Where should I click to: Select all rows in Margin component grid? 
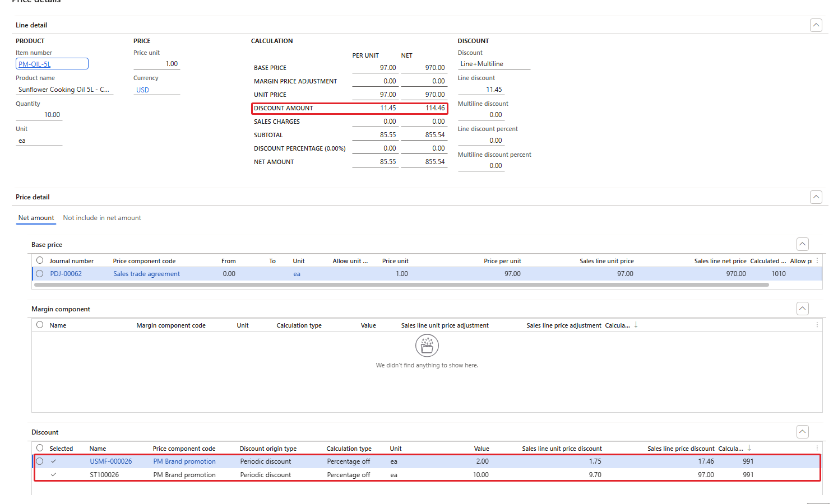click(40, 325)
